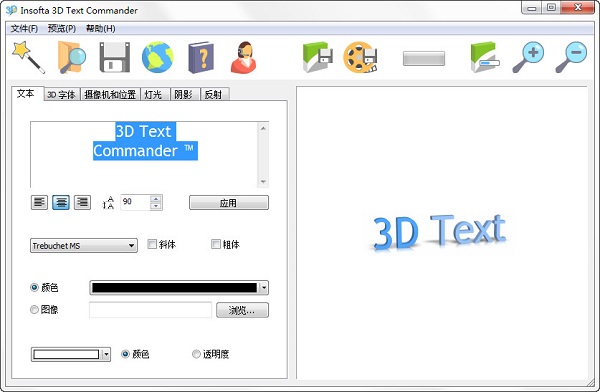Click the text box scroll up arrow
The width and height of the screenshot is (600, 392).
tap(263, 128)
